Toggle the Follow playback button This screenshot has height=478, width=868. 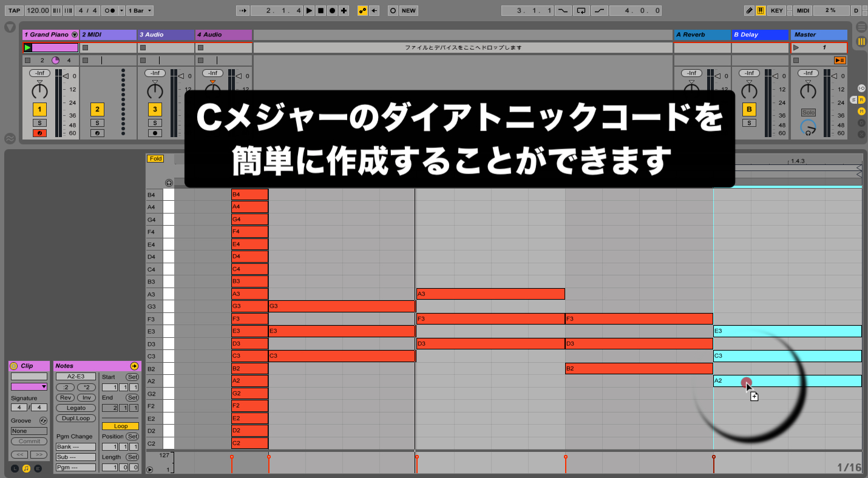(x=243, y=10)
